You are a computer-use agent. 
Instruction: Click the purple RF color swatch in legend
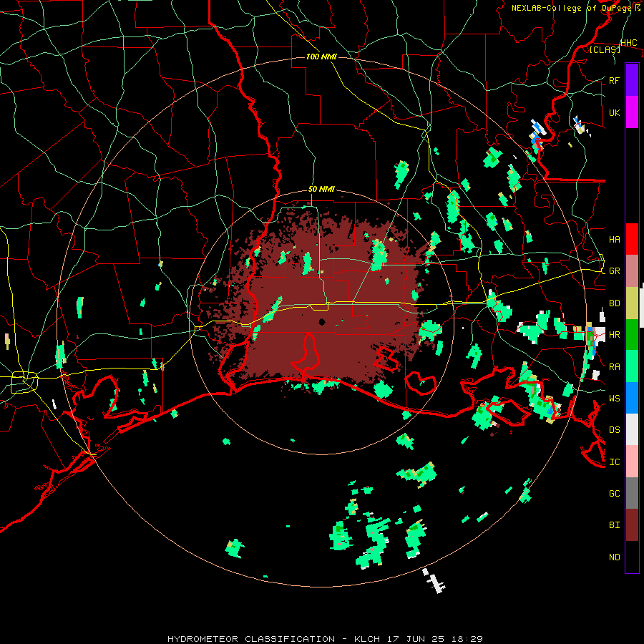tap(632, 80)
